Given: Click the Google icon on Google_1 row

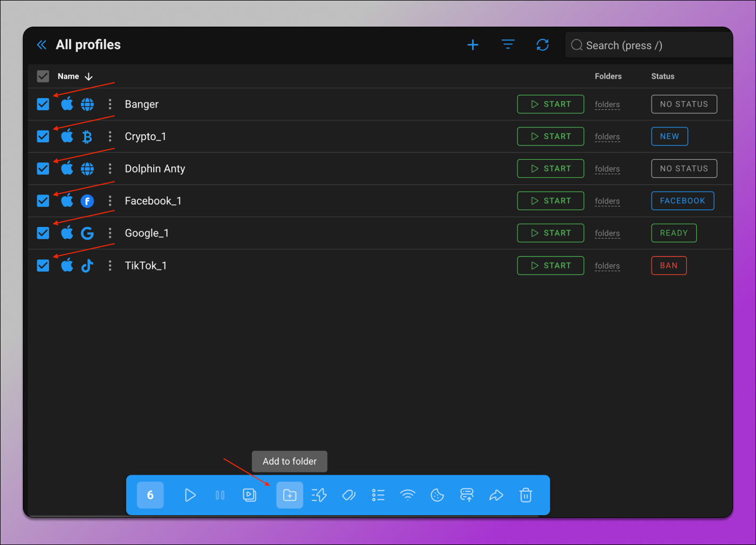Looking at the screenshot, I should pyautogui.click(x=87, y=233).
